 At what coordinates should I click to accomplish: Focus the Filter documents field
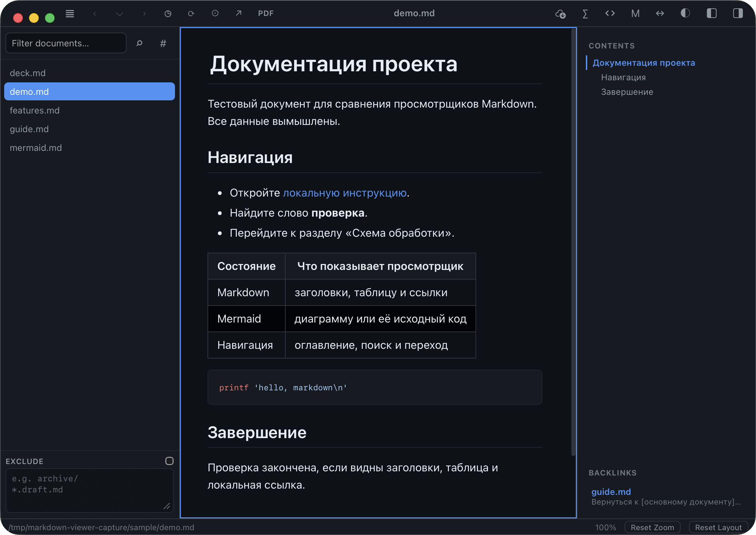66,43
